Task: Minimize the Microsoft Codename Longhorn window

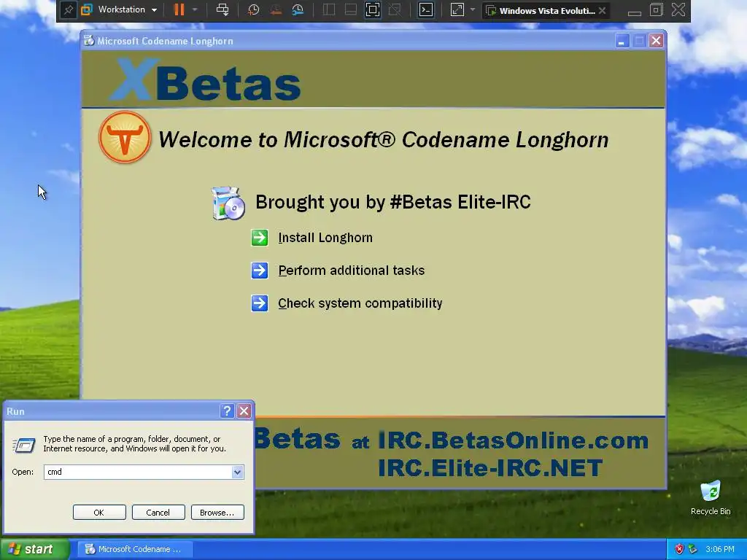Action: (x=622, y=41)
